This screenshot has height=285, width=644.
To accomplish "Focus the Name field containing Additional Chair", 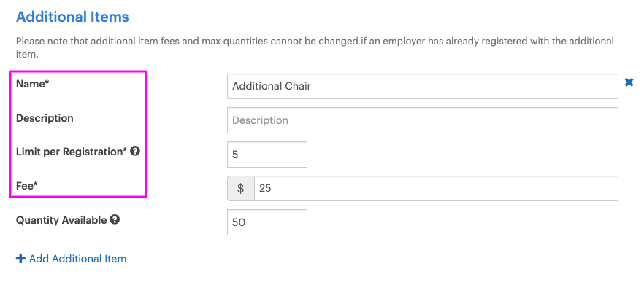I will [x=422, y=86].
